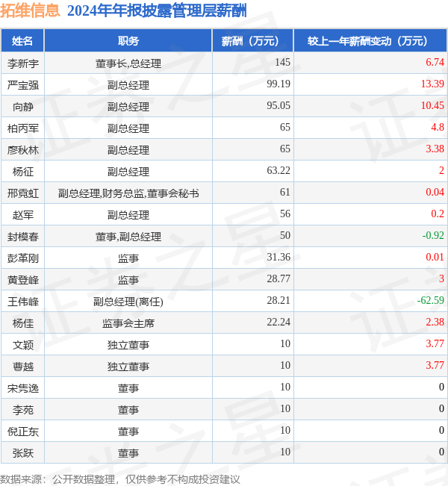The width and height of the screenshot is (448, 486).
Task: Select the name cell 张跃
Action: point(23,454)
